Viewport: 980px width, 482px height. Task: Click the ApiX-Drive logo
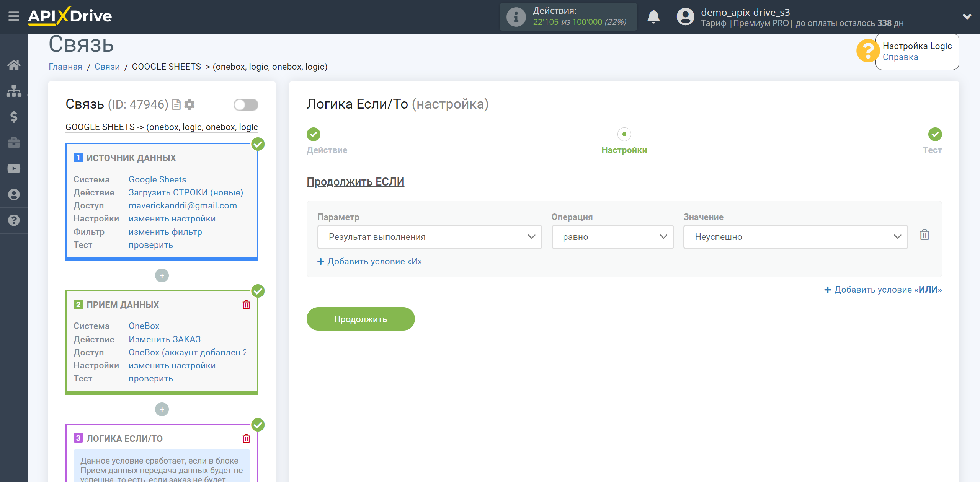point(70,16)
